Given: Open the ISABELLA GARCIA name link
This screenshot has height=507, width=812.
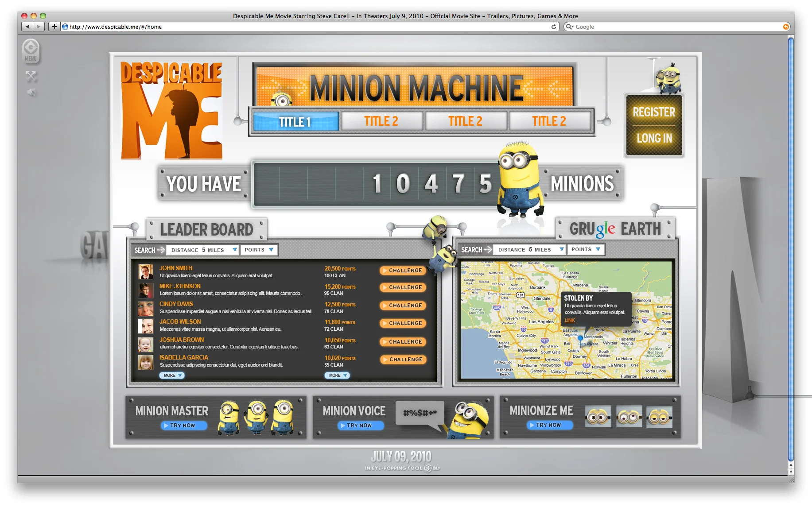Looking at the screenshot, I should (x=184, y=357).
